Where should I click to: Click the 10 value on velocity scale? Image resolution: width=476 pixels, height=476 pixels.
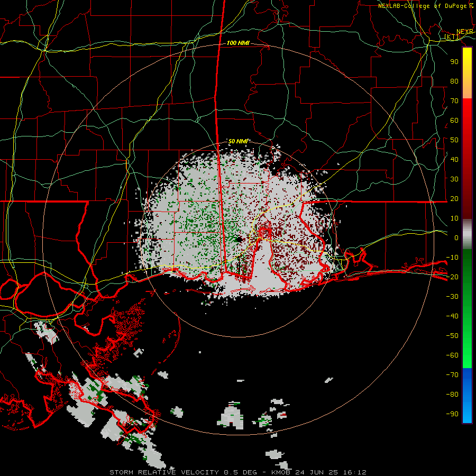454,218
